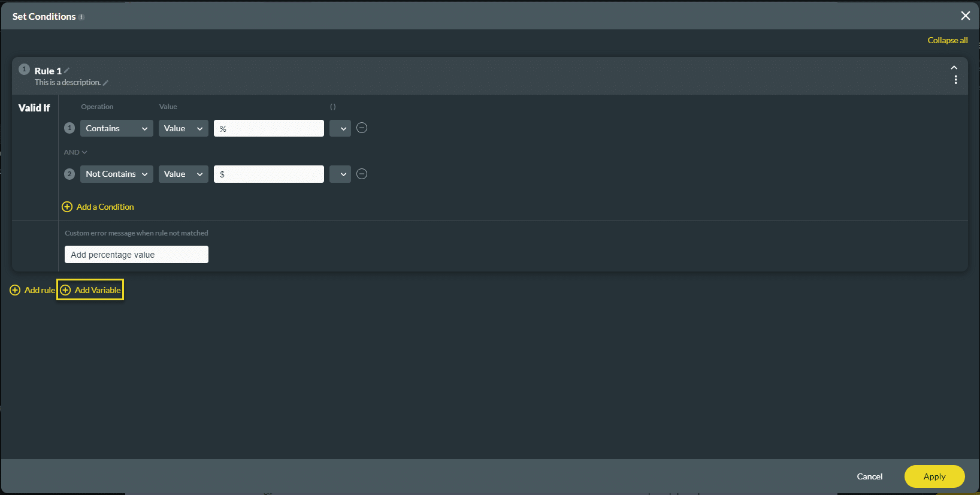Click the plus icon next to Add rule

(15, 289)
